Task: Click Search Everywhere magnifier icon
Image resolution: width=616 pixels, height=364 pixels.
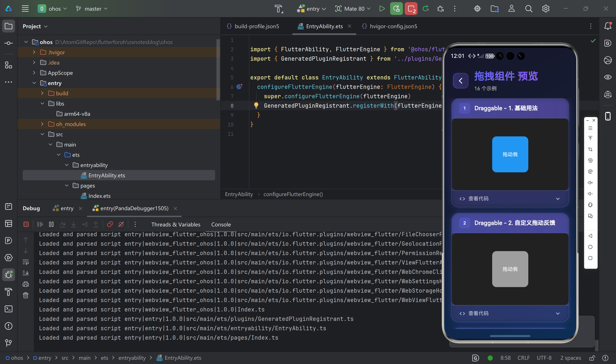Action: [529, 9]
